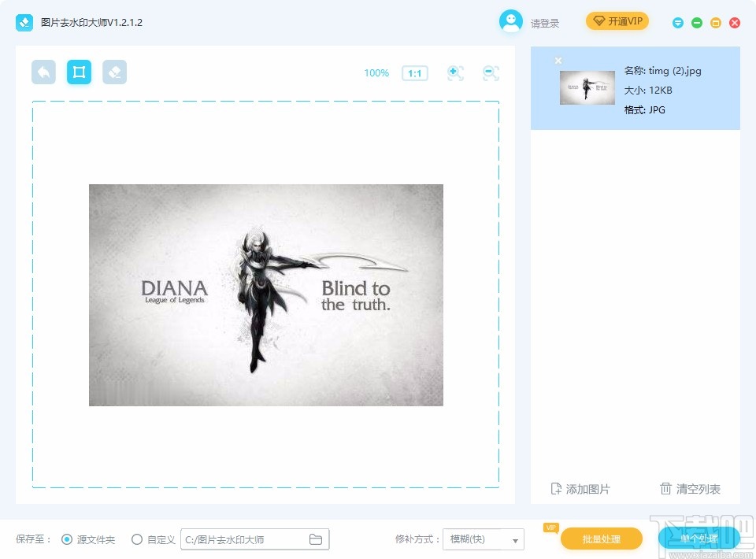Click the 批量处理 batch process button
The width and height of the screenshot is (756, 559).
click(x=601, y=539)
